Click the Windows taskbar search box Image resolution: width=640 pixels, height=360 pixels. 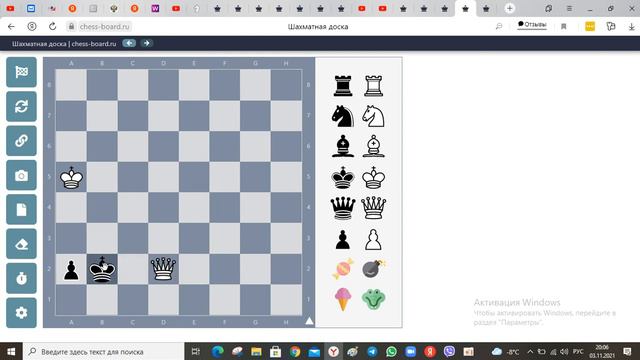pyautogui.click(x=104, y=351)
